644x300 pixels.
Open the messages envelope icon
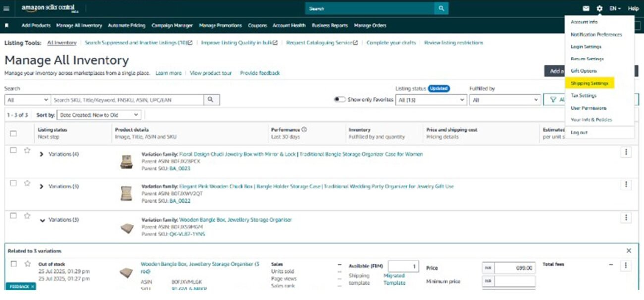tap(586, 9)
